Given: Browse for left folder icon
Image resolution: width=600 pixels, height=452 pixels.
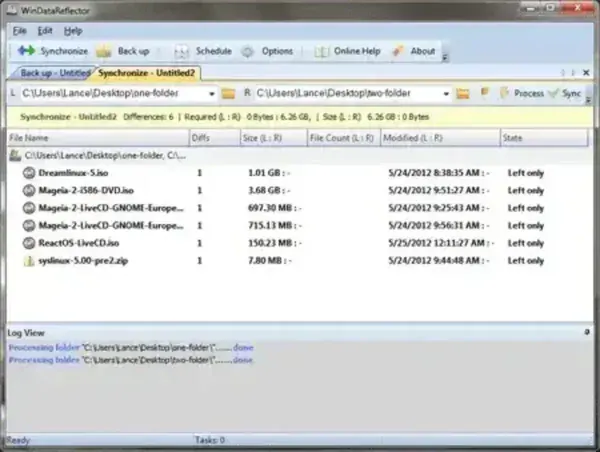Looking at the screenshot, I should tap(228, 93).
